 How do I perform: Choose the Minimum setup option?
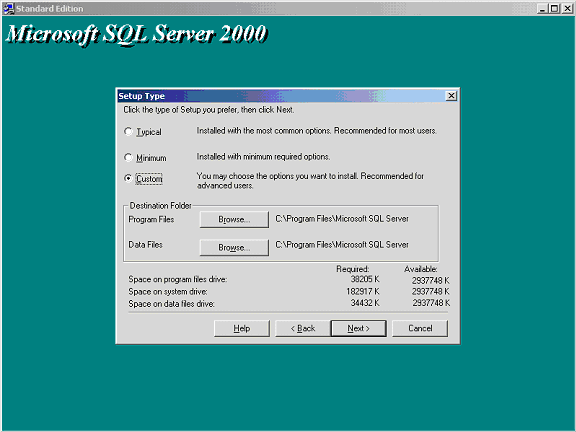(128, 158)
